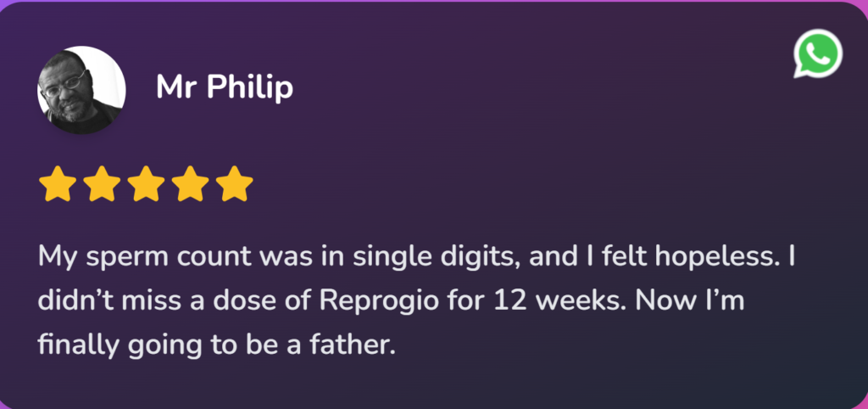Viewport: 868px width, 409px height.
Task: Click the third (middle) rating star
Action: pyautogui.click(x=146, y=184)
